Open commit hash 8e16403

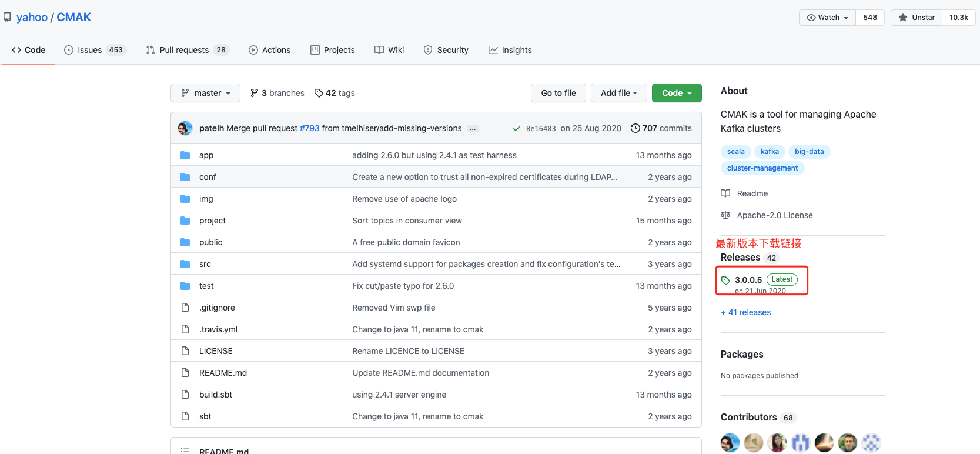click(541, 129)
